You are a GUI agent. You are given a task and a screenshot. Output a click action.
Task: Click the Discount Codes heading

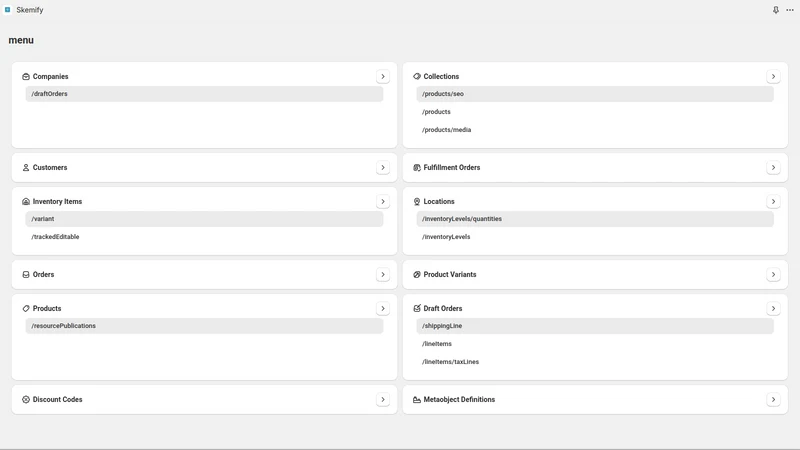click(58, 399)
